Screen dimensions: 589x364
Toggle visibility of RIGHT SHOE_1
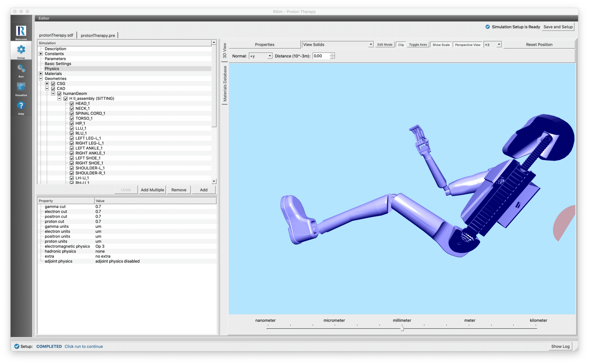tap(72, 163)
